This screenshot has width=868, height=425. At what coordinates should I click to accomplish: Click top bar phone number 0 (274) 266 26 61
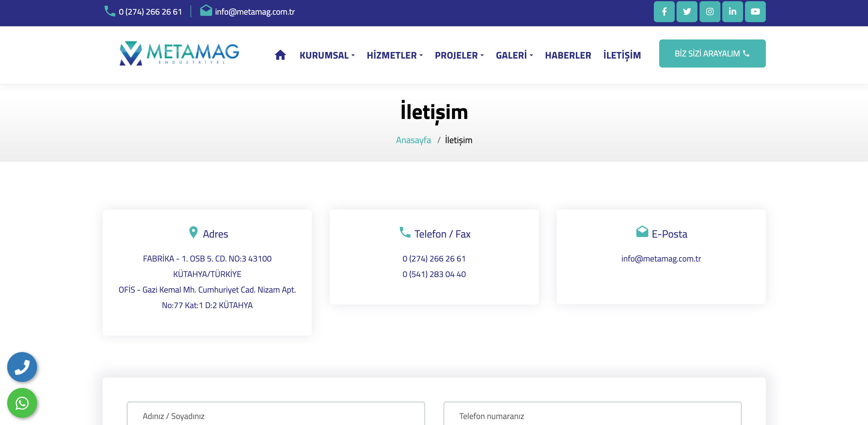[x=150, y=12]
